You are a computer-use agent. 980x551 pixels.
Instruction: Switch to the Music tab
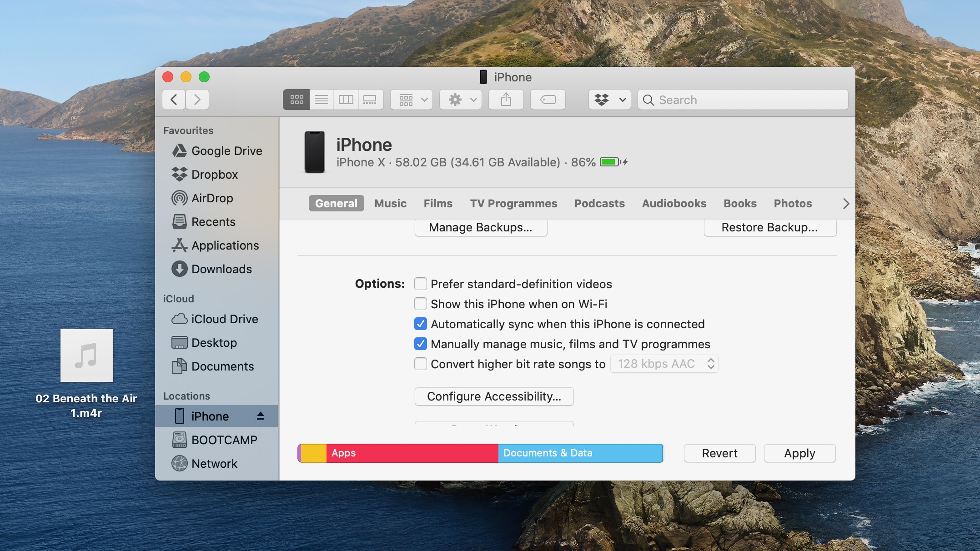[390, 203]
